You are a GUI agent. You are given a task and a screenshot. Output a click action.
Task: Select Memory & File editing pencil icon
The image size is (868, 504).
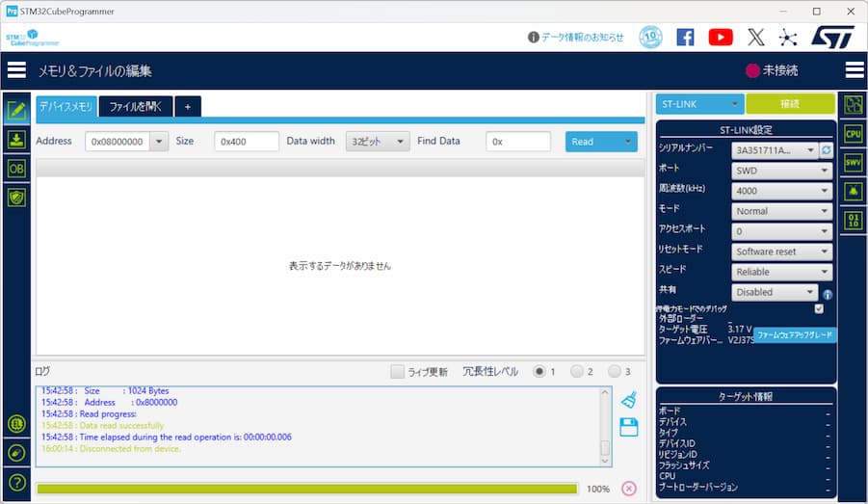tap(16, 110)
